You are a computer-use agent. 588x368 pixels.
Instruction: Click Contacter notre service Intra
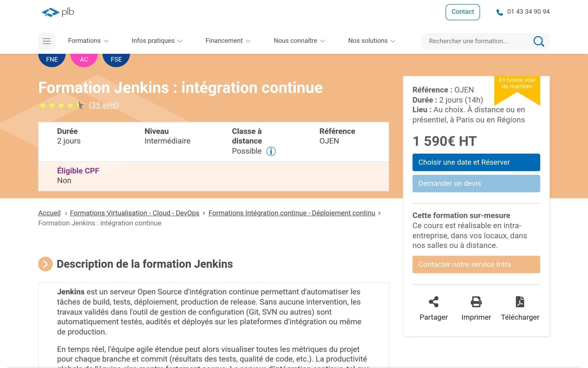[476, 264]
